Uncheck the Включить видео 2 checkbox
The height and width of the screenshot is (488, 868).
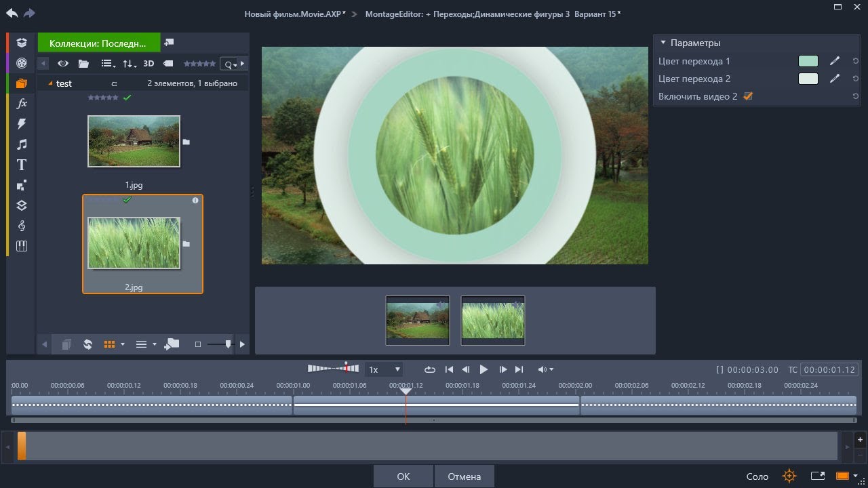tap(748, 96)
